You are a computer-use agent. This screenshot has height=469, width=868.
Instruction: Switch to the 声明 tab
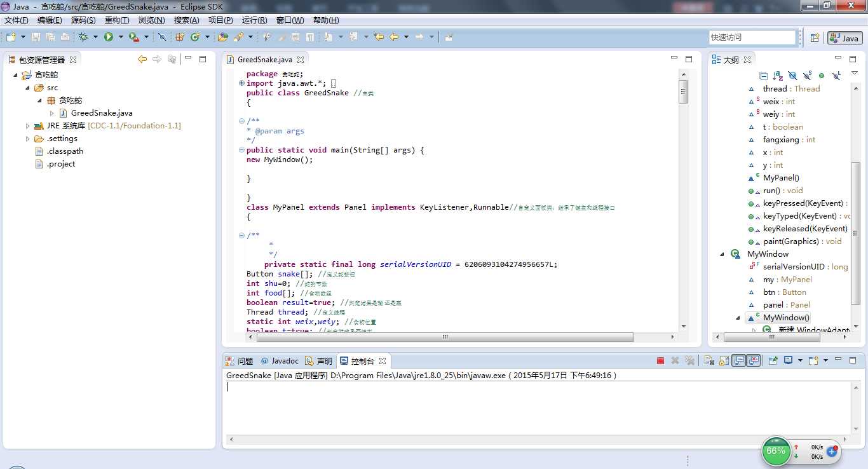click(319, 360)
